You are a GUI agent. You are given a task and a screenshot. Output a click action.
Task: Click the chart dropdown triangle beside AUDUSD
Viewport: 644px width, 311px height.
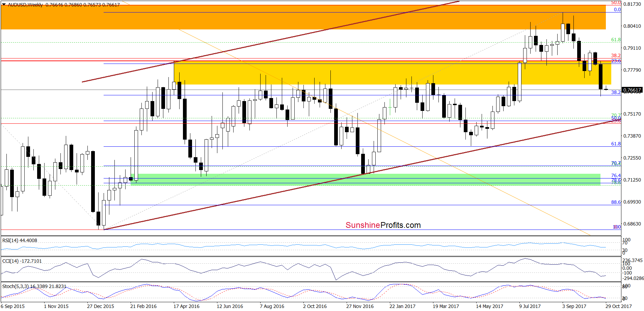coord(4,5)
